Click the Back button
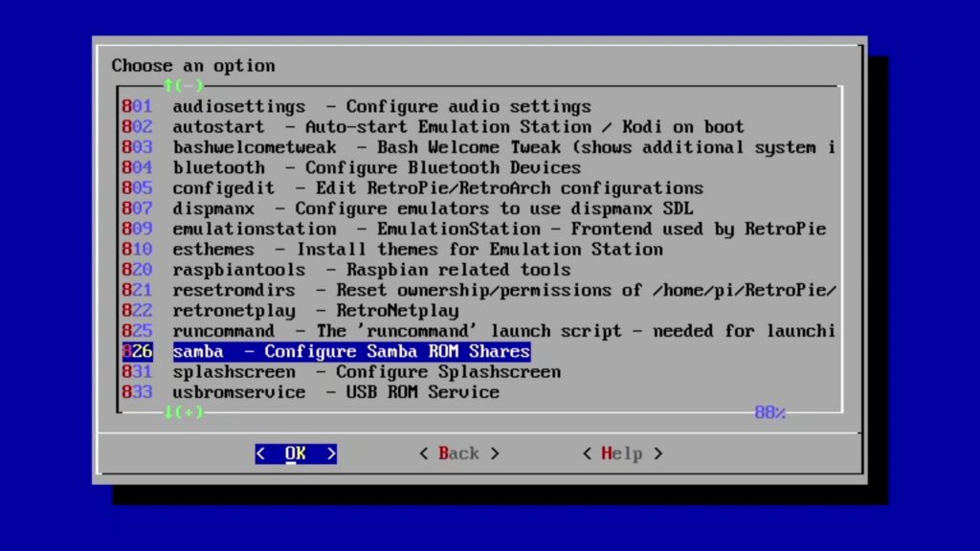The image size is (980, 551). pyautogui.click(x=459, y=453)
